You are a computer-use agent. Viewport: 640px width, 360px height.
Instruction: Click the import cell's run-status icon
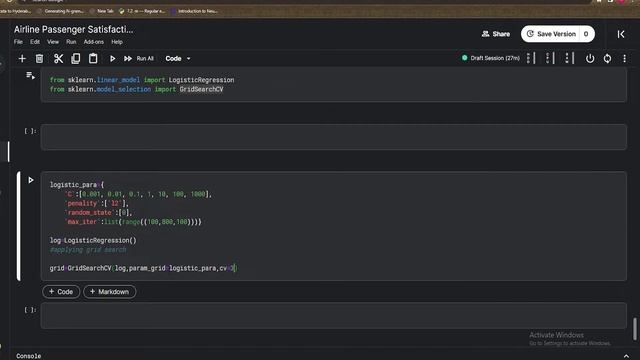pos(31,76)
